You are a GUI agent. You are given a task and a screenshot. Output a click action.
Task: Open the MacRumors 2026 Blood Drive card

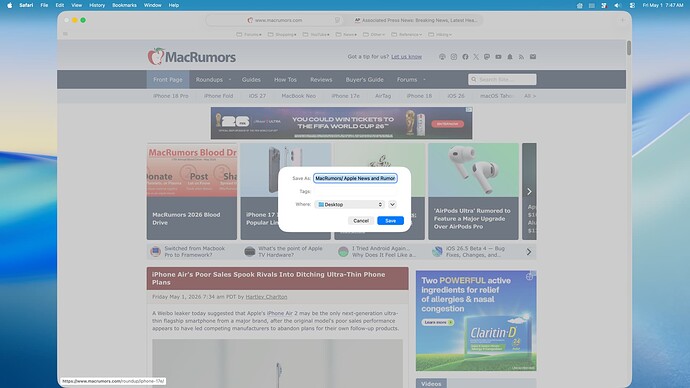[x=192, y=191]
